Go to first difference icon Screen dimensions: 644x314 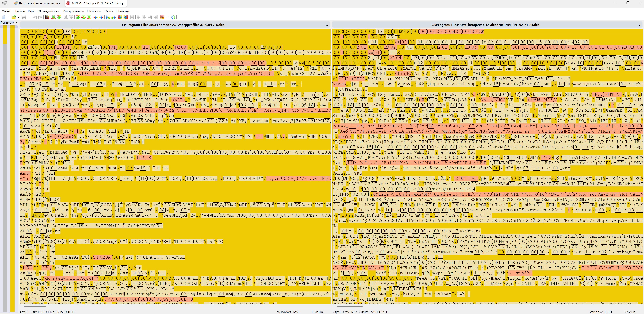(78, 17)
